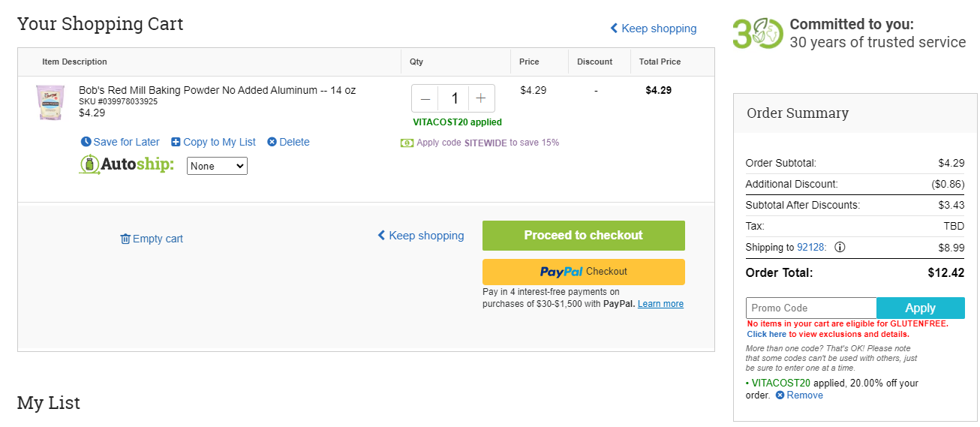This screenshot has height=427, width=980.
Task: Open the PayPal Learn more link
Action: tap(660, 304)
